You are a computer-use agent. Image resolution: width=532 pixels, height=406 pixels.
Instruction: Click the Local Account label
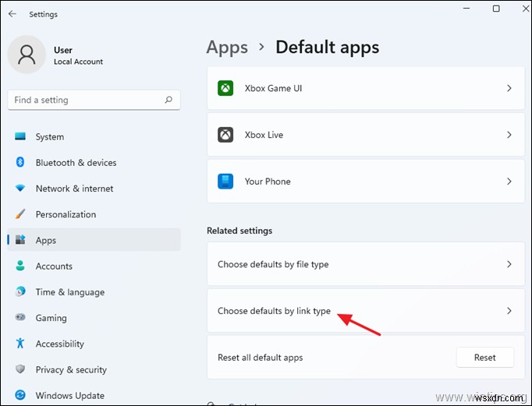[x=78, y=62]
